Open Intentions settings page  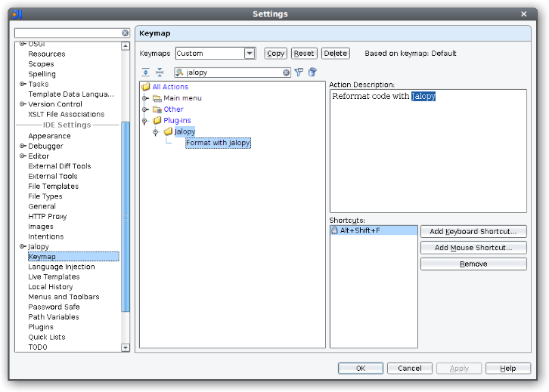pos(46,236)
